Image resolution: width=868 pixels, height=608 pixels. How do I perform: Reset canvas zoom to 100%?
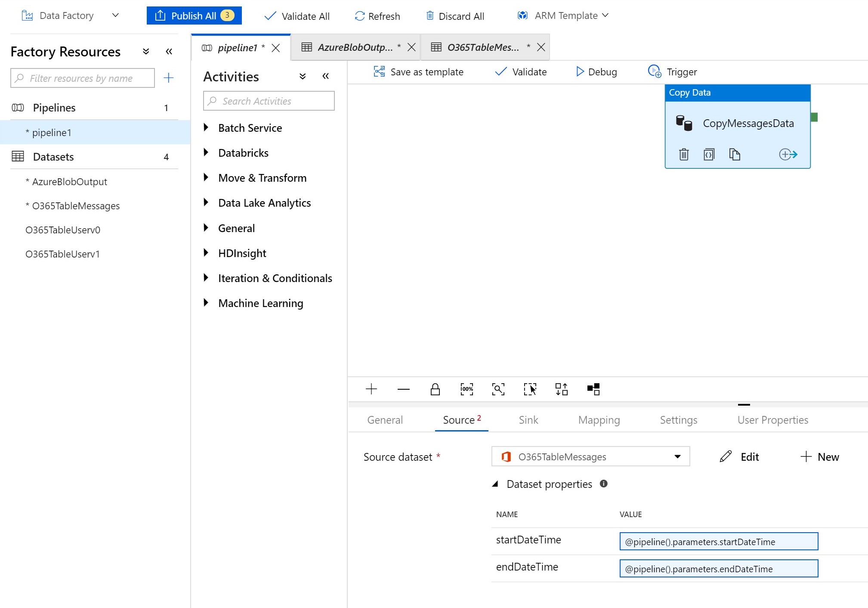pos(466,389)
